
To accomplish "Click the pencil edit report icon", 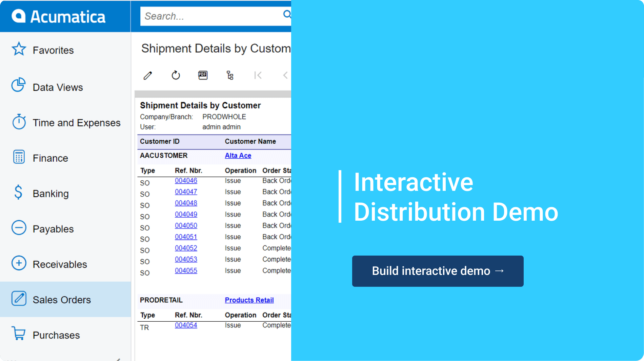I will point(148,75).
